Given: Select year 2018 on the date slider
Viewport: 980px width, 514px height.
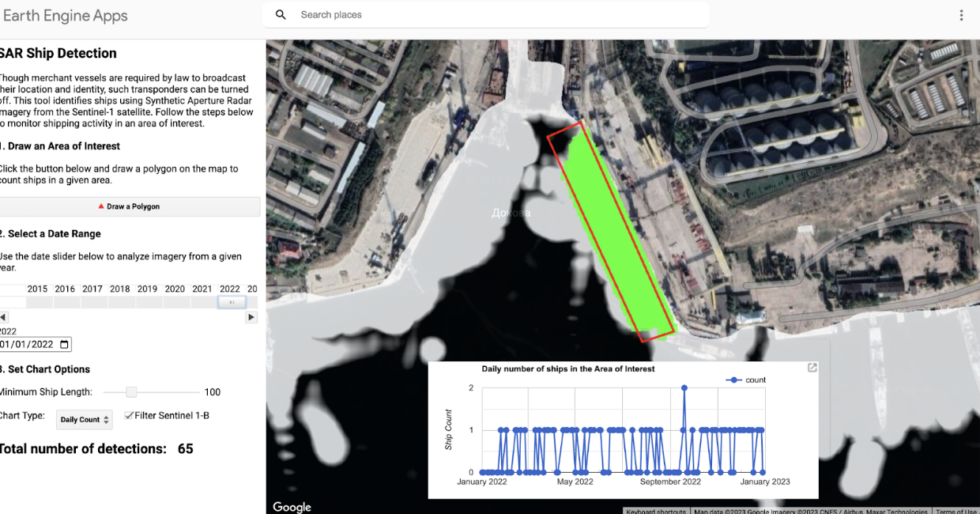Looking at the screenshot, I should click(x=120, y=289).
